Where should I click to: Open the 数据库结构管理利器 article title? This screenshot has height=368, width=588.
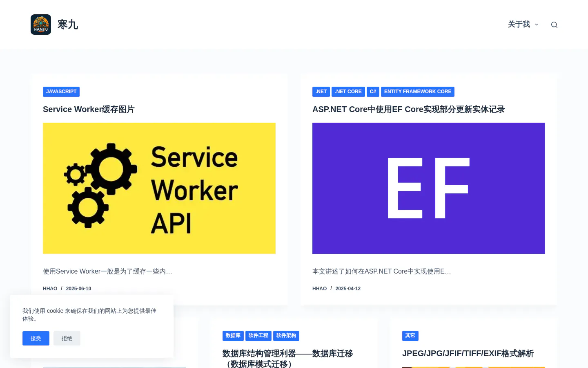click(287, 359)
